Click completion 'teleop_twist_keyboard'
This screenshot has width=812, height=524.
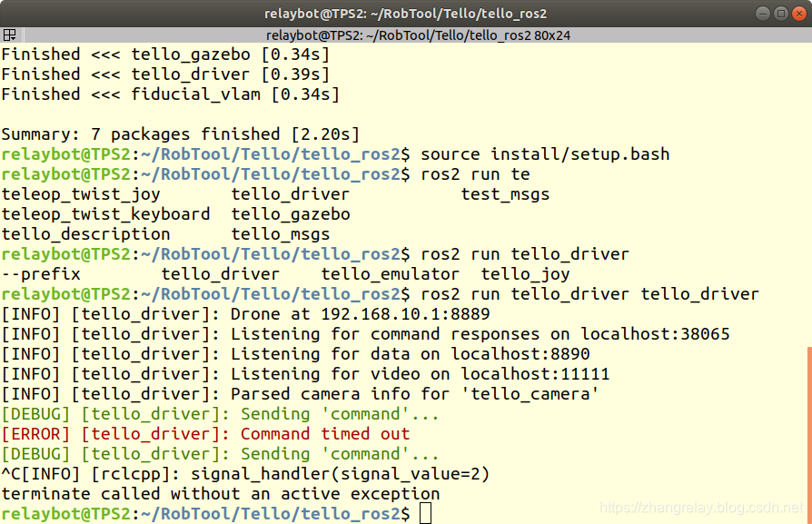[105, 214]
